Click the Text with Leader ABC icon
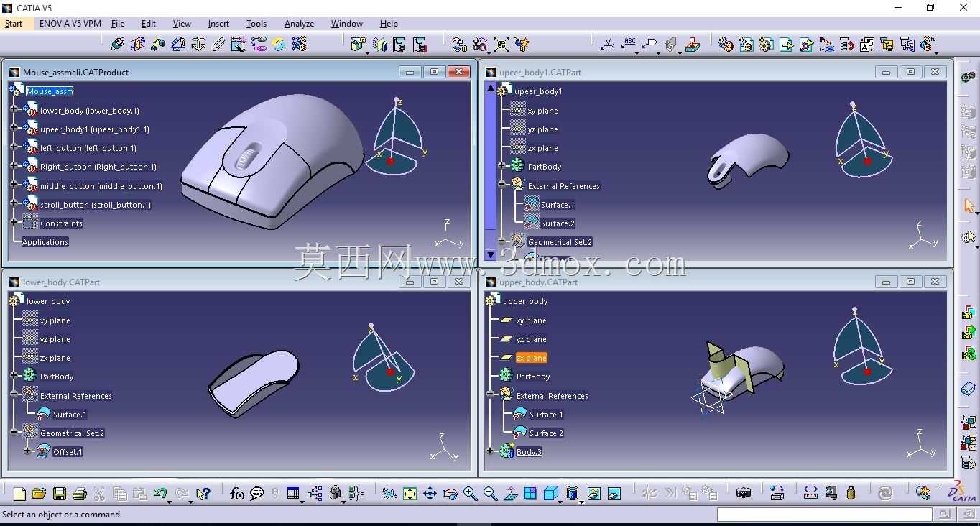Image resolution: width=980 pixels, height=526 pixels. point(629,44)
